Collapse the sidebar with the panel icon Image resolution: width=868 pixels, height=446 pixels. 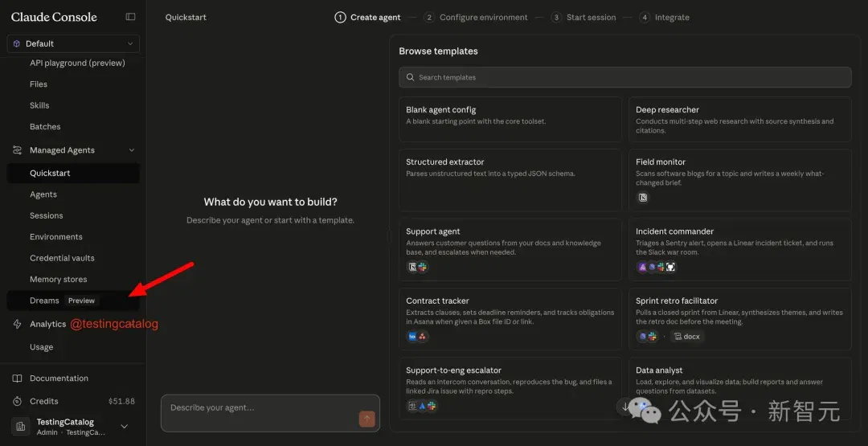coord(131,17)
